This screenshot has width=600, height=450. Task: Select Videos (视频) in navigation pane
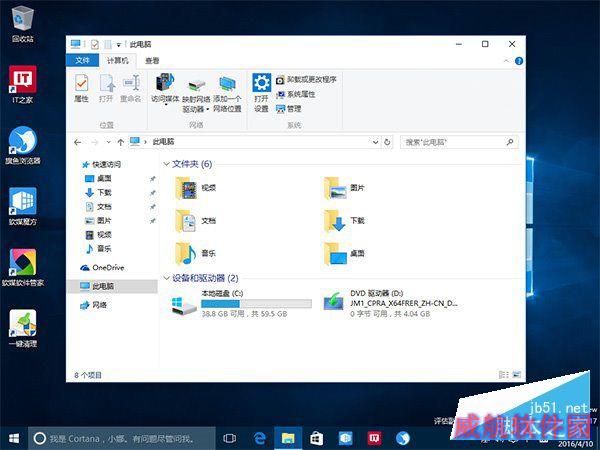pyautogui.click(x=98, y=235)
